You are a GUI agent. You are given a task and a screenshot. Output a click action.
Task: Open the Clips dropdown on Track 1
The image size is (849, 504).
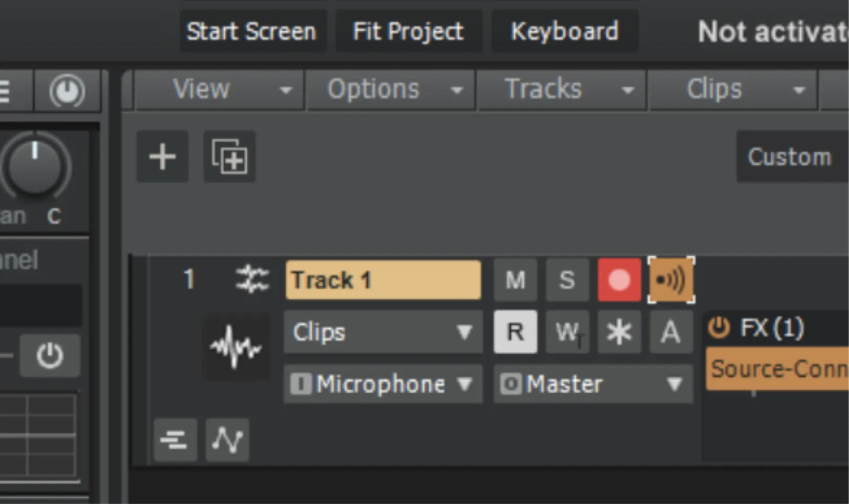point(383,332)
